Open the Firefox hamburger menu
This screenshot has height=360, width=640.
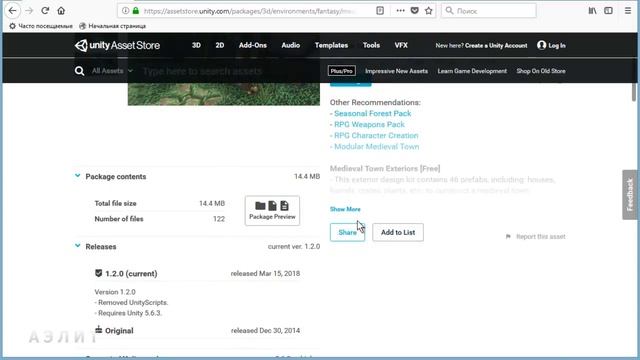click(628, 11)
